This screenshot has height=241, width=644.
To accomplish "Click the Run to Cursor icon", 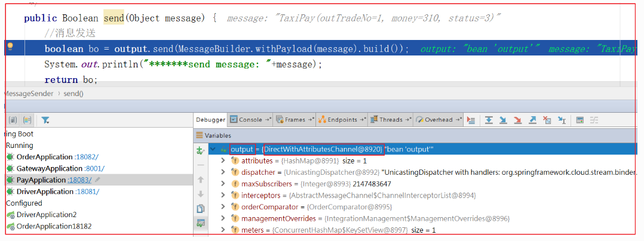I will pos(562,120).
